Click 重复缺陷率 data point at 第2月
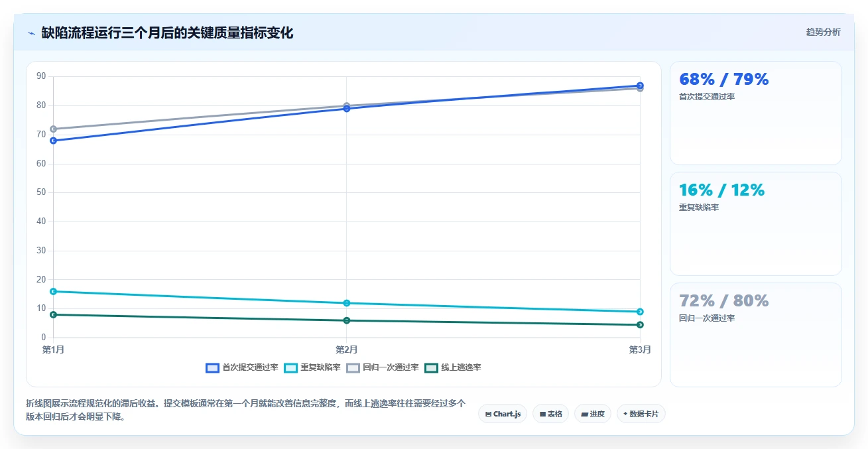The height and width of the screenshot is (449, 868). click(347, 303)
